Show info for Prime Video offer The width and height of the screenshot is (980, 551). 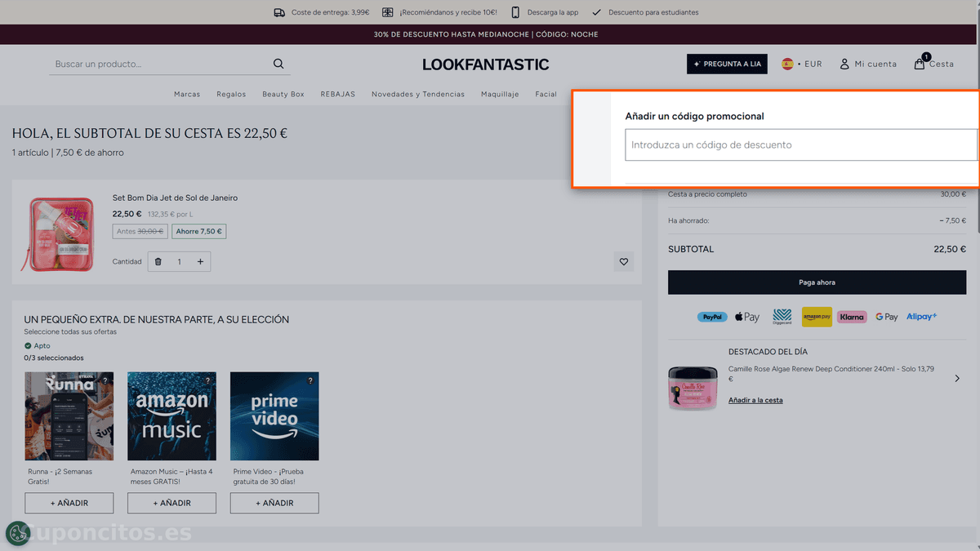click(310, 380)
